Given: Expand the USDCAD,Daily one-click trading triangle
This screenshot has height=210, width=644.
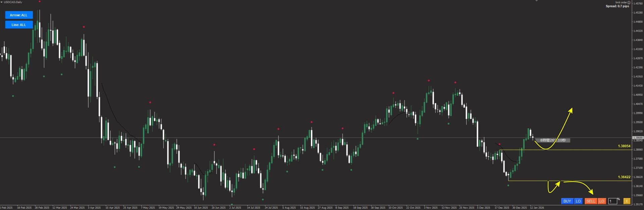Looking at the screenshot, I should pyautogui.click(x=2, y=2).
